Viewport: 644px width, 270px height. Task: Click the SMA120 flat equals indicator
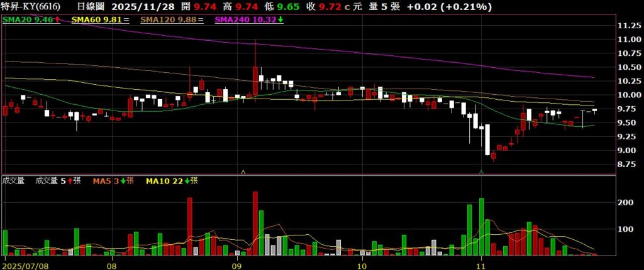[202, 20]
